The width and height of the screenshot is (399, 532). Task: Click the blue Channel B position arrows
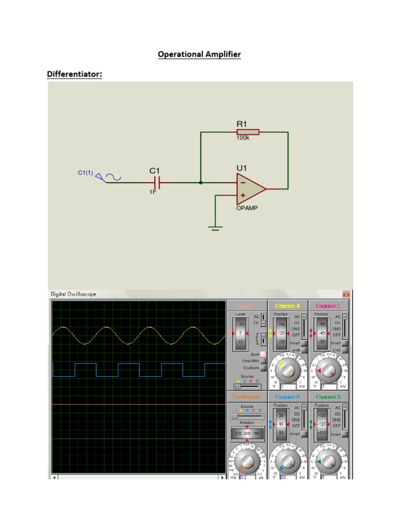(270, 424)
